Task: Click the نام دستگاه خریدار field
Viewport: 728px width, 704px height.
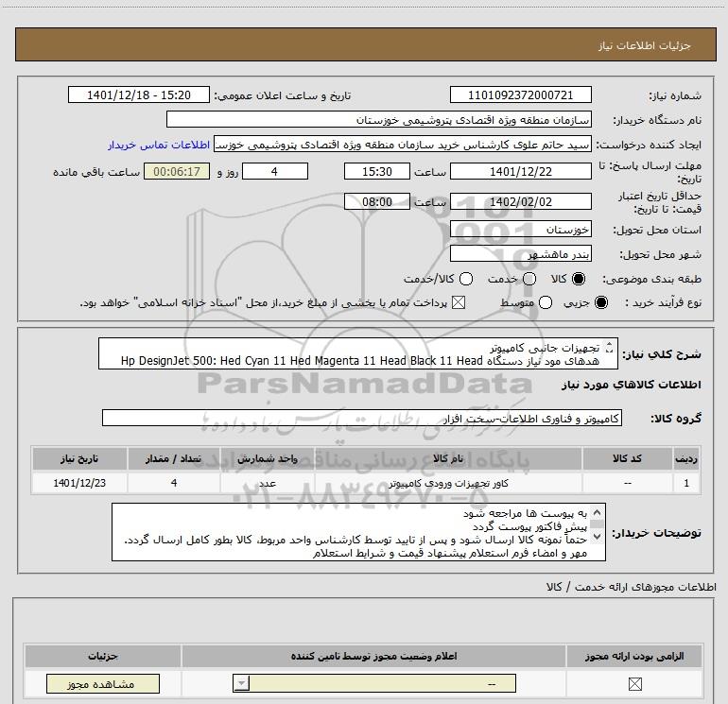Action: 379,119
